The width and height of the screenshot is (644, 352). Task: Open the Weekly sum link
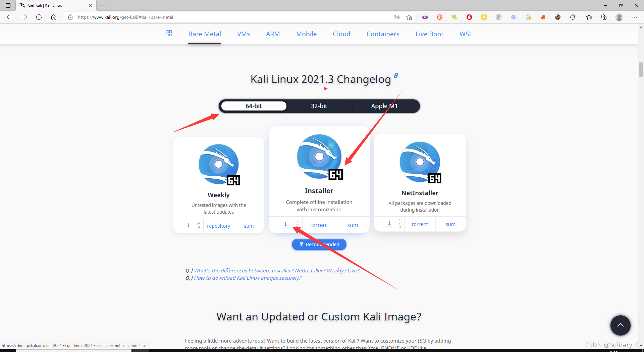[249, 226]
